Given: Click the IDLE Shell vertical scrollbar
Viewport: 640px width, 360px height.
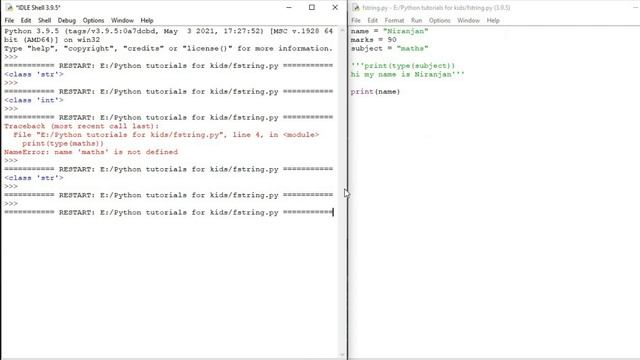Looking at the screenshot, I should (x=342, y=192).
